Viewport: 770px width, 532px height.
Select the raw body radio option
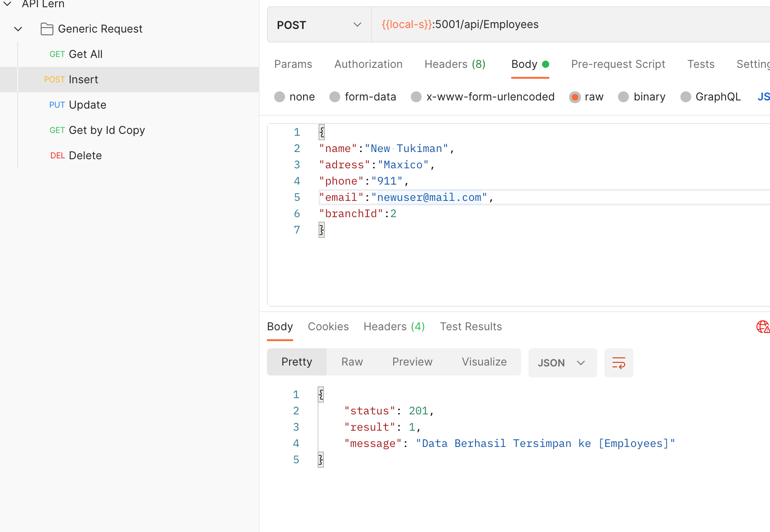coord(575,97)
